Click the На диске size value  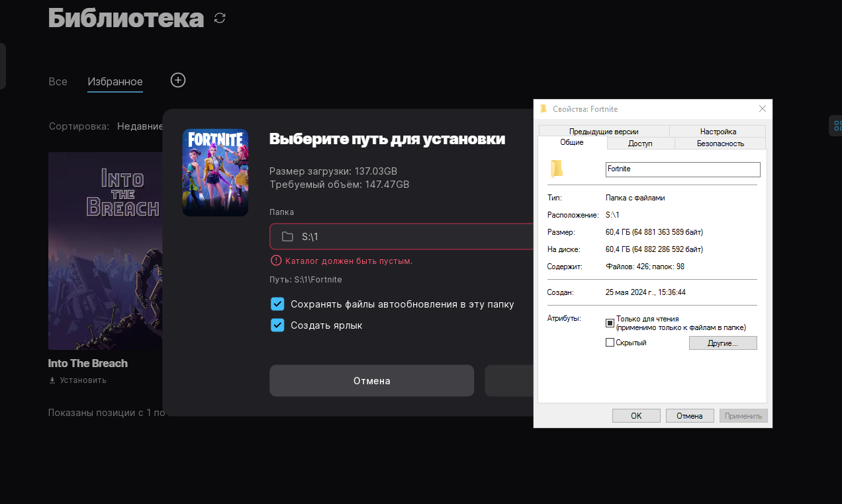[654, 249]
